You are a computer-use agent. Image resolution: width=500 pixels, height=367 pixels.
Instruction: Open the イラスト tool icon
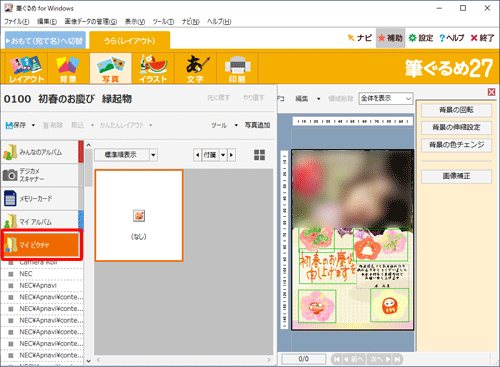coord(153,68)
